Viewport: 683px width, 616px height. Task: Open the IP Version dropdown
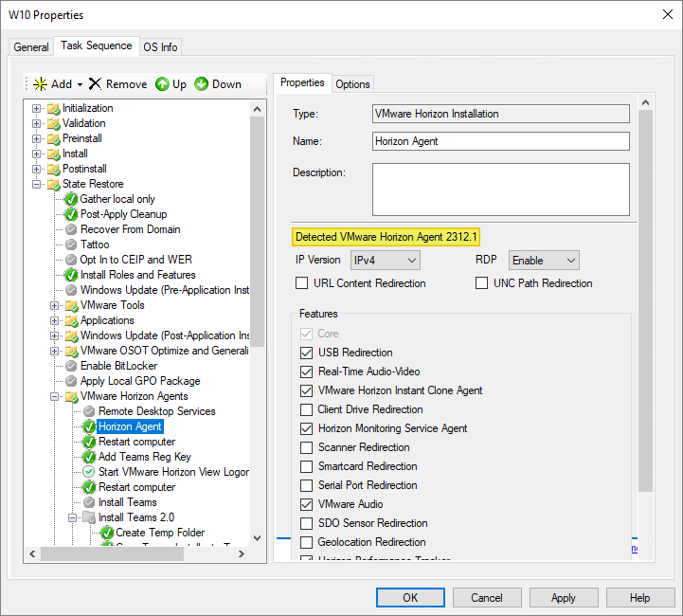click(x=384, y=260)
